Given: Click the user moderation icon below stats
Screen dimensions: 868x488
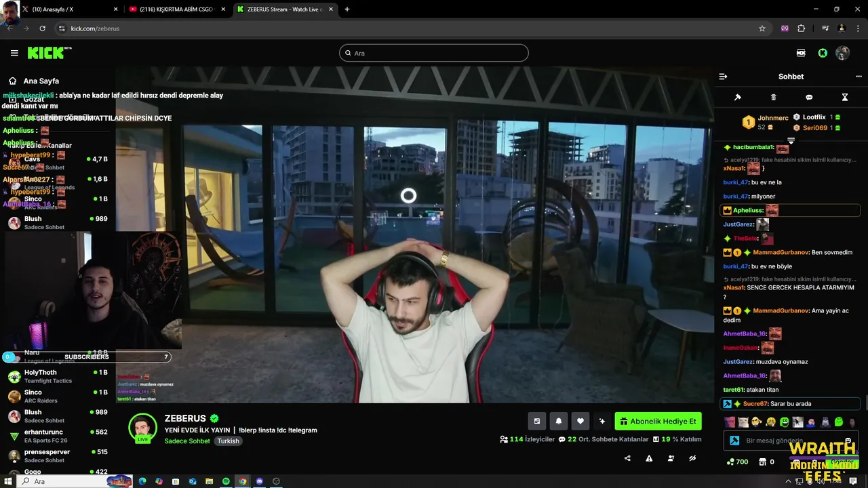Looking at the screenshot, I should point(671,458).
